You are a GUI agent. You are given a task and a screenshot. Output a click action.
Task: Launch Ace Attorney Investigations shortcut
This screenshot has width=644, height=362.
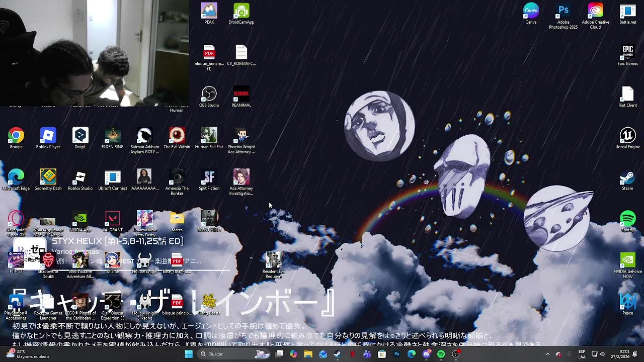click(242, 183)
